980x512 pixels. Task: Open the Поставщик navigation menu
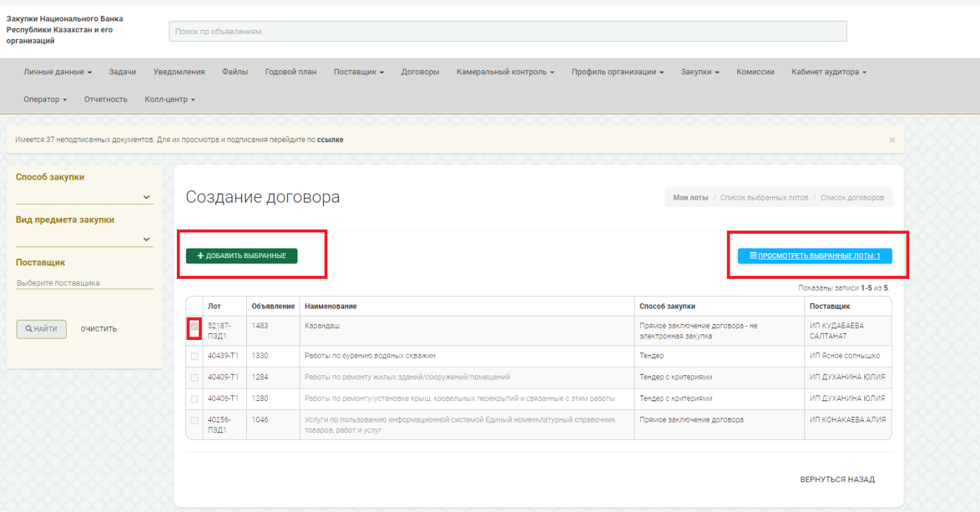click(359, 72)
